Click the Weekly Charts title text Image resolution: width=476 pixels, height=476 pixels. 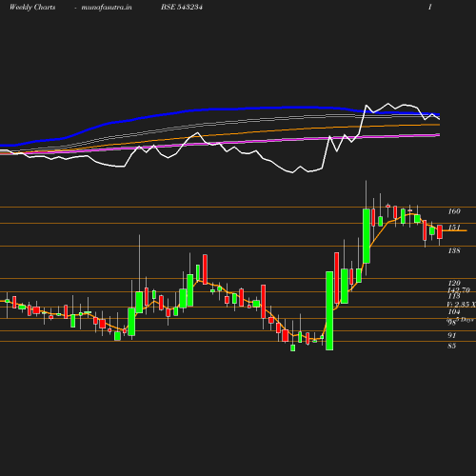(32, 7)
